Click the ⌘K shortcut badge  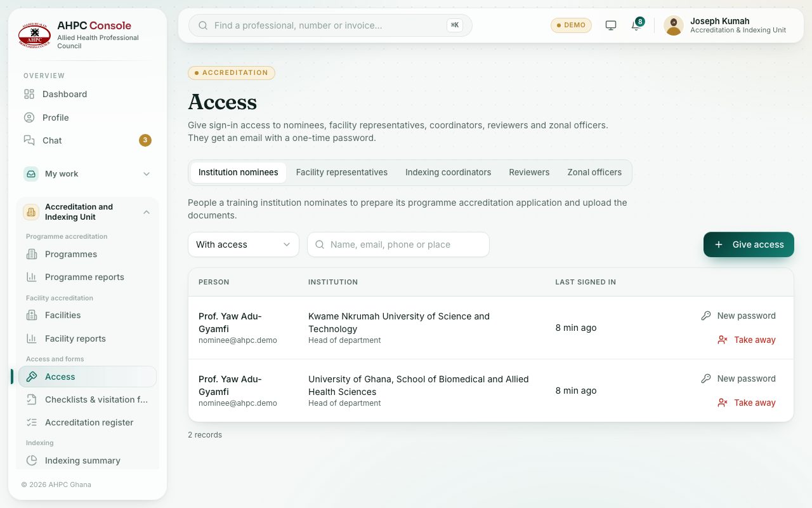pyautogui.click(x=454, y=25)
